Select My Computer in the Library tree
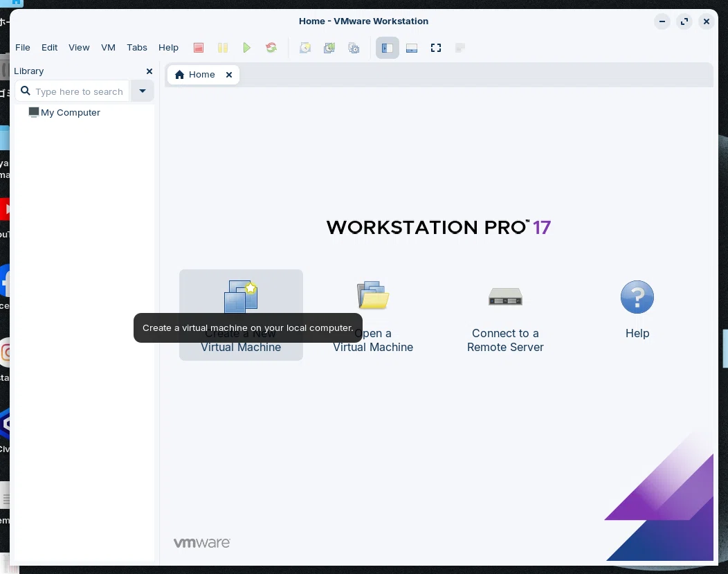The image size is (728, 574). coord(64,112)
